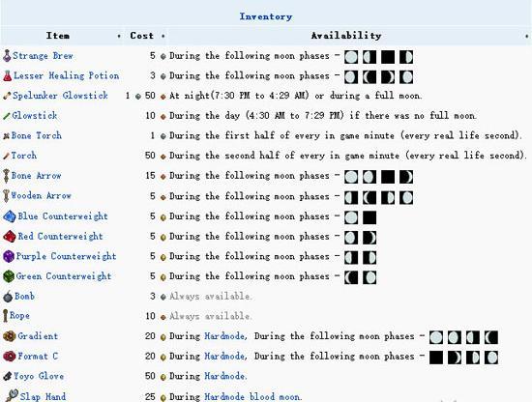Sort table by Availability column arrow

click(x=526, y=36)
